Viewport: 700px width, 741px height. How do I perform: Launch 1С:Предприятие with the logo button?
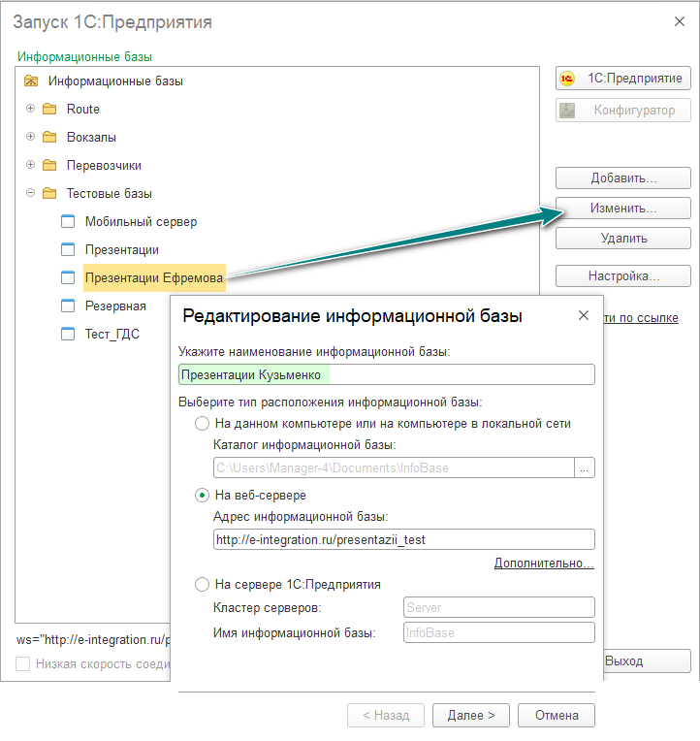[623, 80]
